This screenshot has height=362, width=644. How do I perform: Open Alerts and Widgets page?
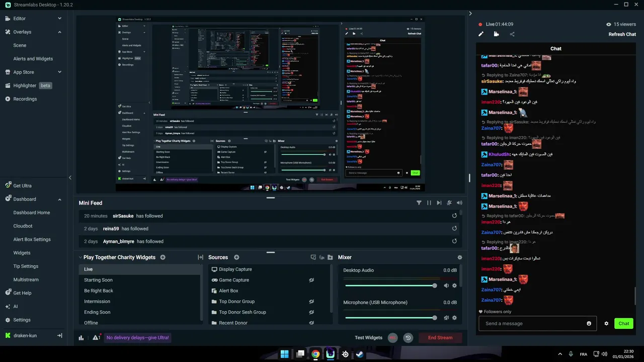(33, 59)
